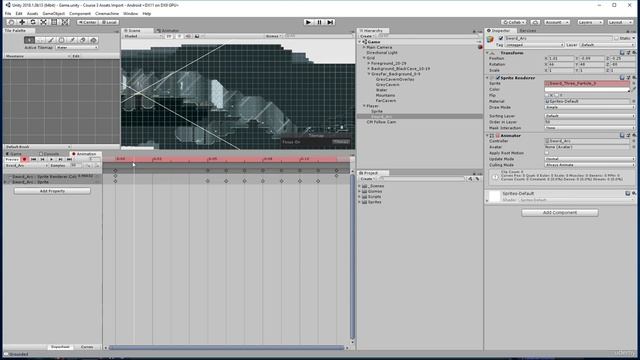
Task: Pick the Tile Palette select tool
Action: [29, 40]
